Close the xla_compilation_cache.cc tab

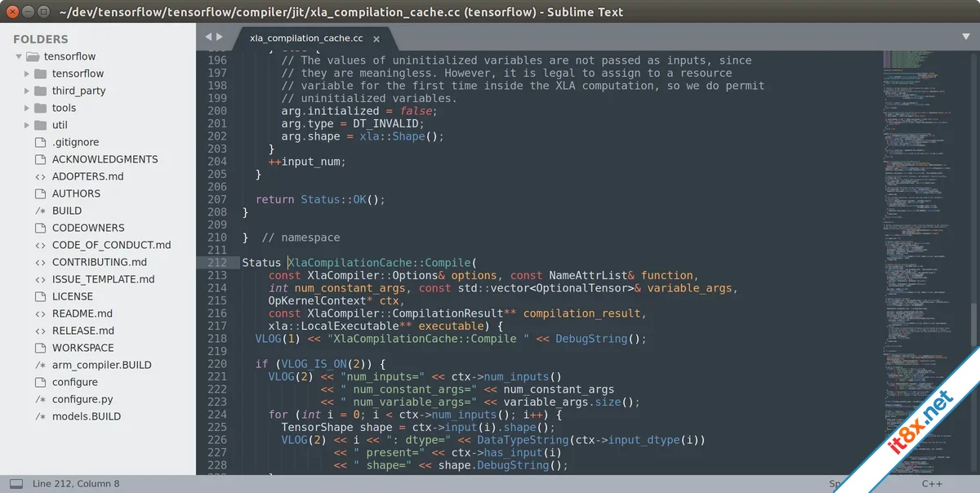pyautogui.click(x=376, y=38)
